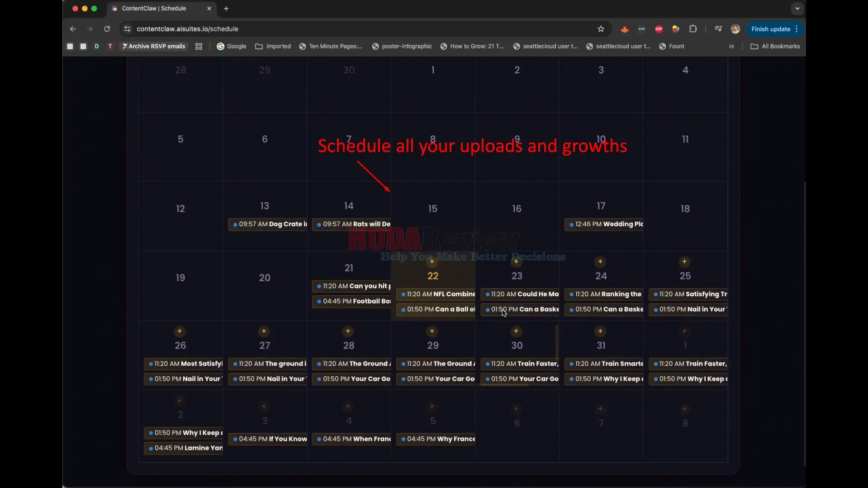The height and width of the screenshot is (488, 868).
Task: Open the Ten Minute Pages bookmark
Action: [x=331, y=46]
